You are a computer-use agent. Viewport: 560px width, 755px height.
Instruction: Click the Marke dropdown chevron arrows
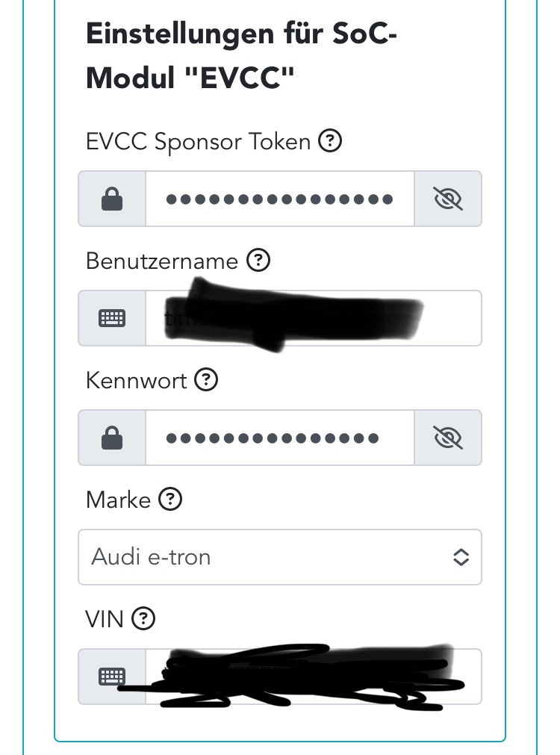(461, 557)
